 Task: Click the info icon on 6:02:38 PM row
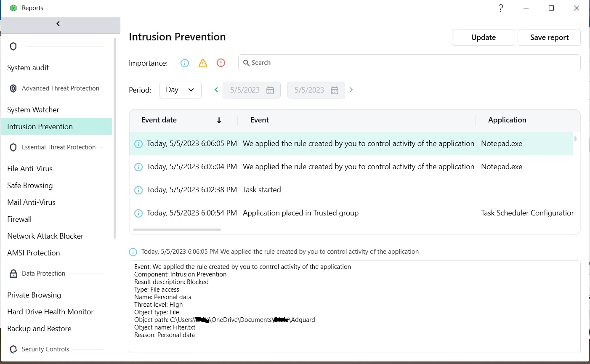138,190
